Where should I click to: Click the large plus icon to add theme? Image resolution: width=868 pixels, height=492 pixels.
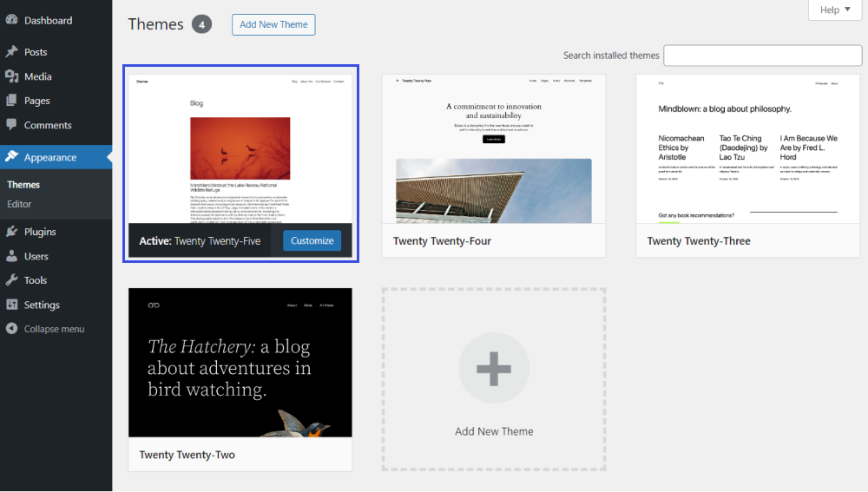pyautogui.click(x=494, y=369)
